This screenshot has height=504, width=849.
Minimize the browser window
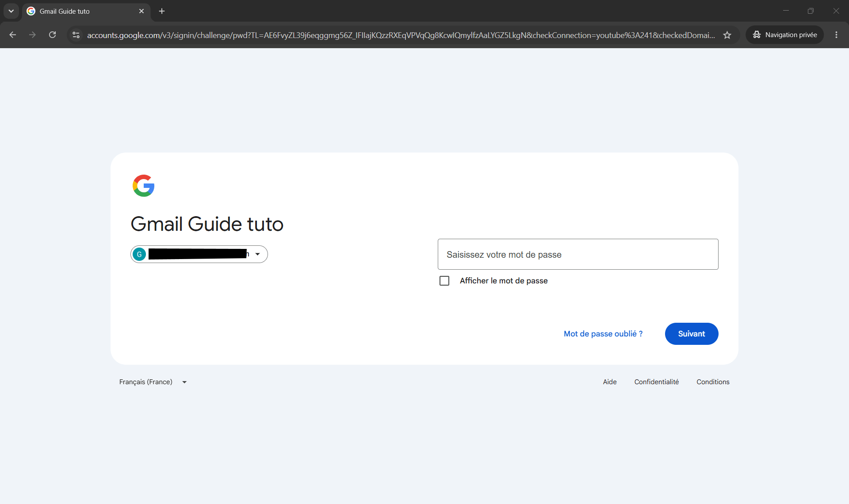tap(786, 11)
